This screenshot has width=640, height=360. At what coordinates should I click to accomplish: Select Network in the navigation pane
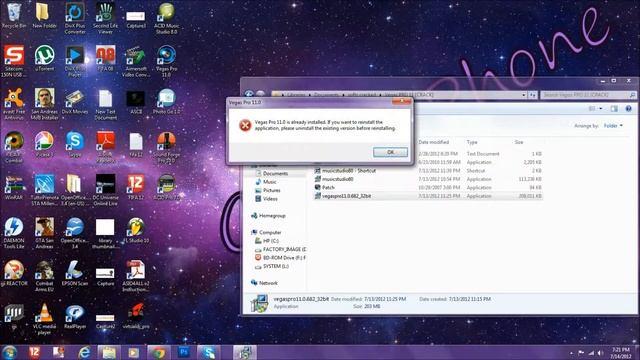tap(268, 283)
